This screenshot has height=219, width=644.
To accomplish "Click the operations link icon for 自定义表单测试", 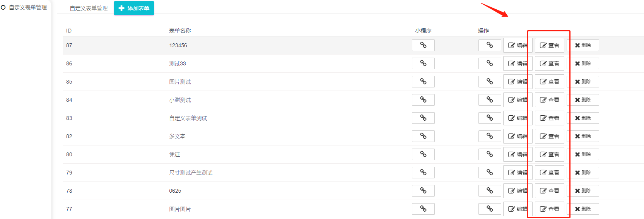I will pos(490,118).
